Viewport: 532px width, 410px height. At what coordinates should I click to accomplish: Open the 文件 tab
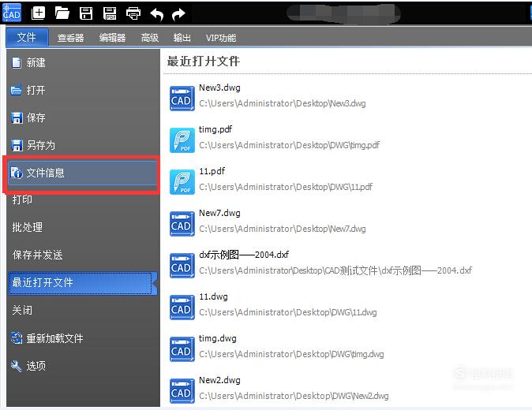pyautogui.click(x=27, y=37)
